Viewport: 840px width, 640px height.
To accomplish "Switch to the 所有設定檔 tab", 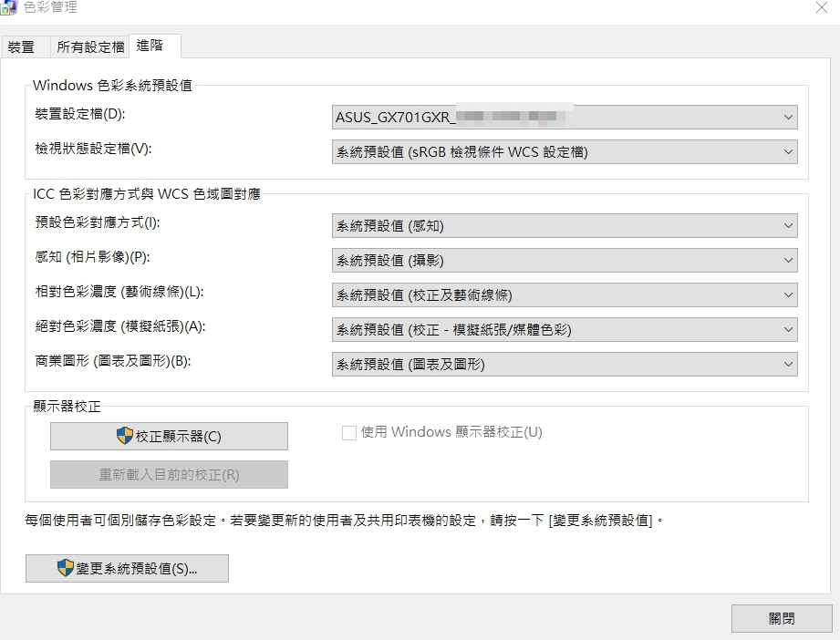I will click(90, 47).
